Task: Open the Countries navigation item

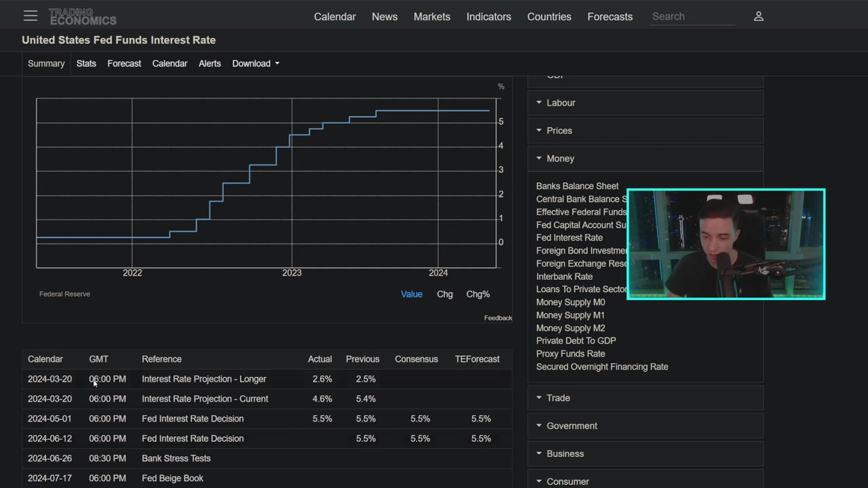Action: 549,16
